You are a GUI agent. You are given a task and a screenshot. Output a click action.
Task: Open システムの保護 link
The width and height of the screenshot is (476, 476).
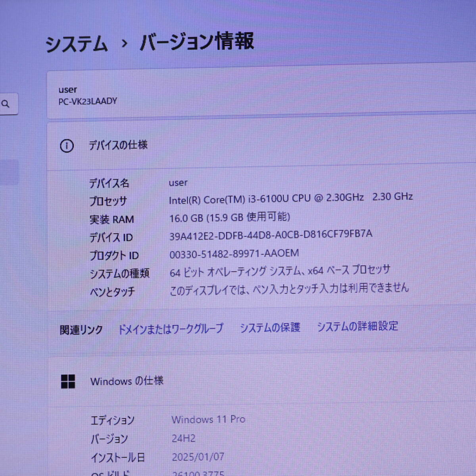[270, 327]
